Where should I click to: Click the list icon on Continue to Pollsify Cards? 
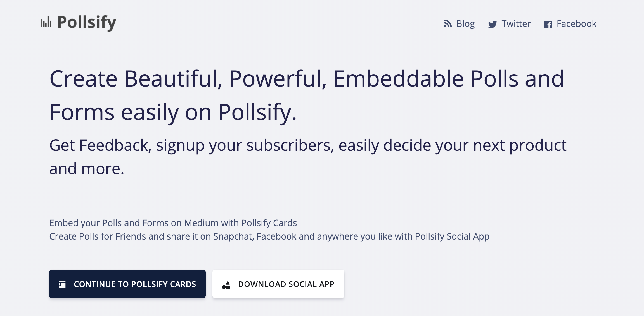[x=62, y=284]
